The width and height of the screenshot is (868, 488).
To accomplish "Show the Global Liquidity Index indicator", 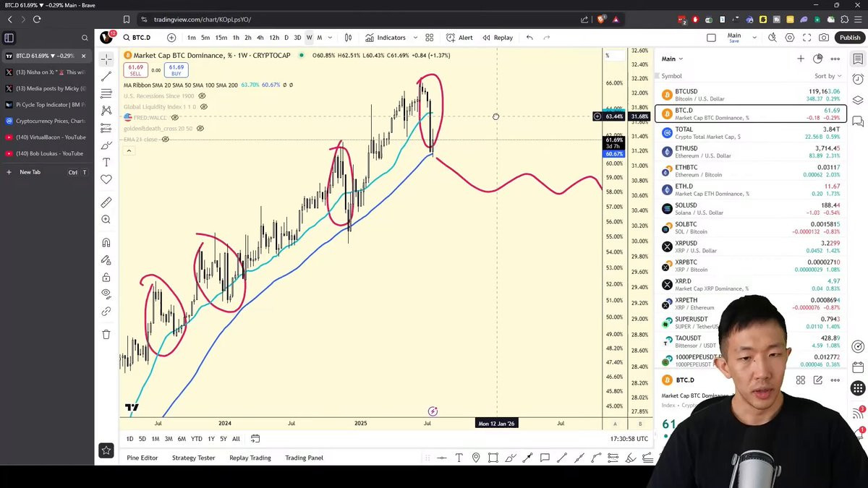I will click(x=204, y=107).
